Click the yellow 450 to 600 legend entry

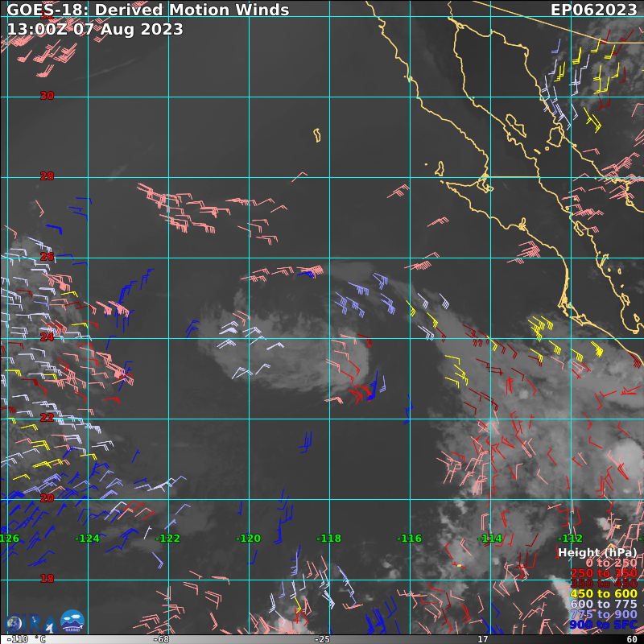point(603,593)
